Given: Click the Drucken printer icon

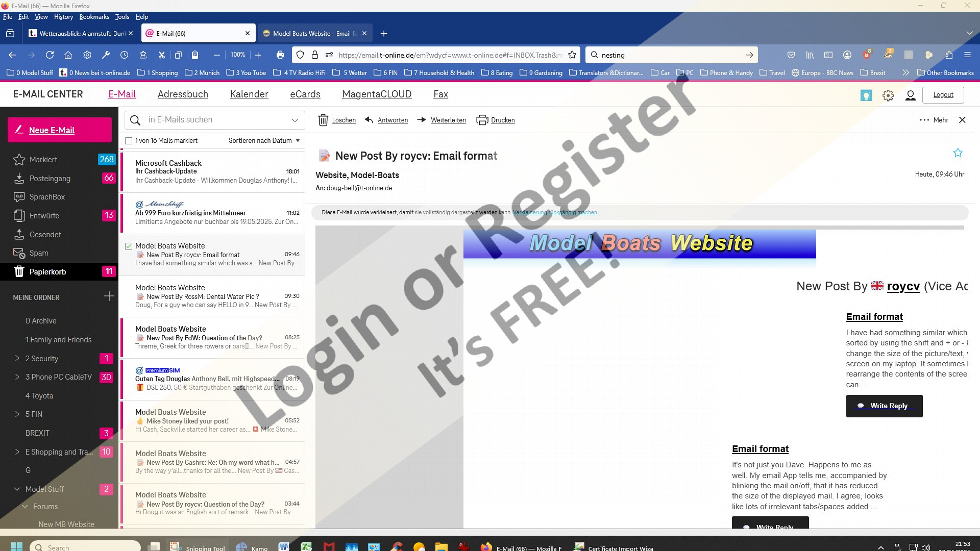Looking at the screenshot, I should (482, 120).
